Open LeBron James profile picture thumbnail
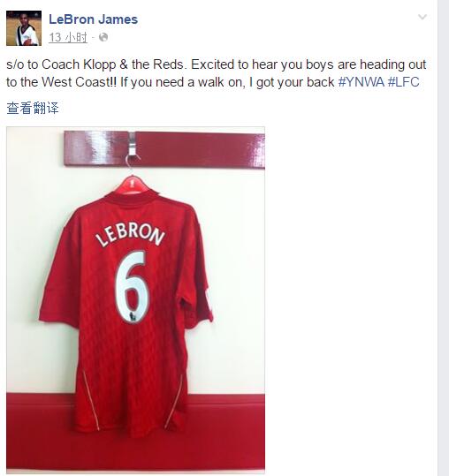This screenshot has width=449, height=476. point(24,28)
